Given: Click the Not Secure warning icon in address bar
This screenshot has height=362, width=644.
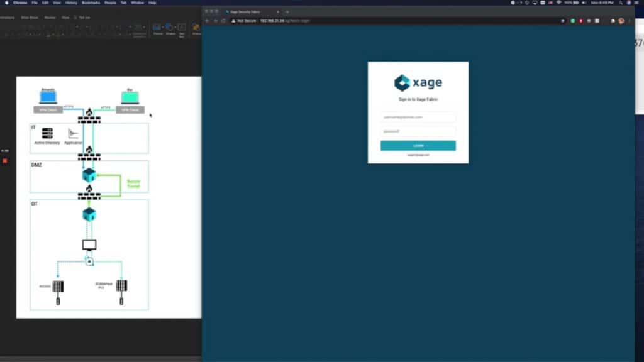Looking at the screenshot, I should [234, 21].
